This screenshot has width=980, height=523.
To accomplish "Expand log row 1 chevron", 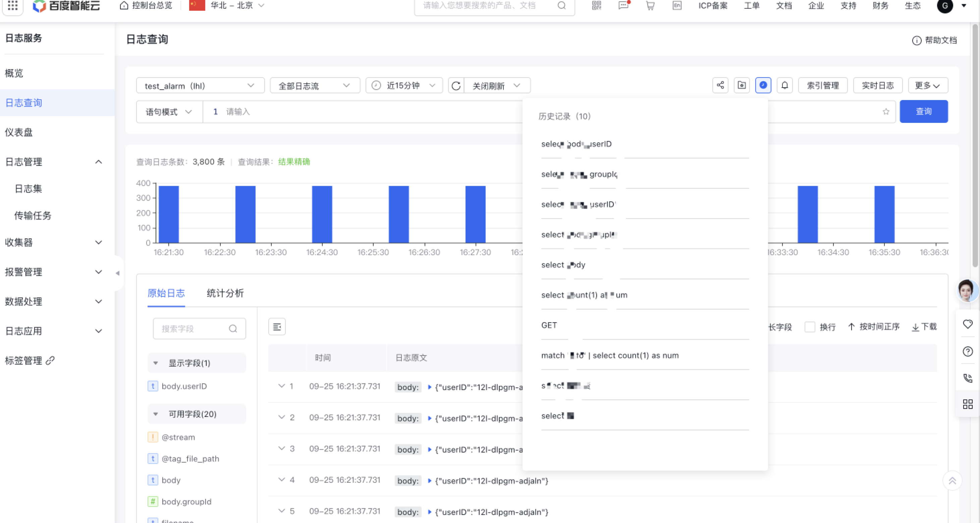I will 281,386.
